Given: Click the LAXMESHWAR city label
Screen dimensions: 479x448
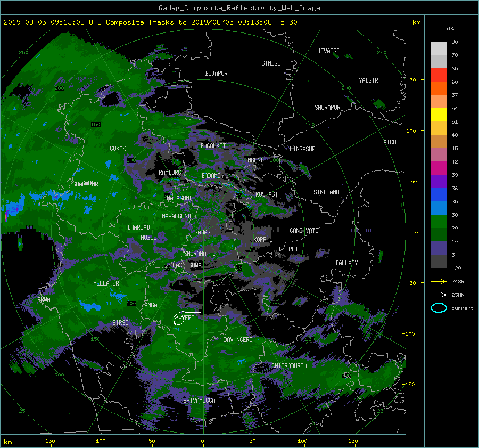Looking at the screenshot, I should tap(188, 265).
